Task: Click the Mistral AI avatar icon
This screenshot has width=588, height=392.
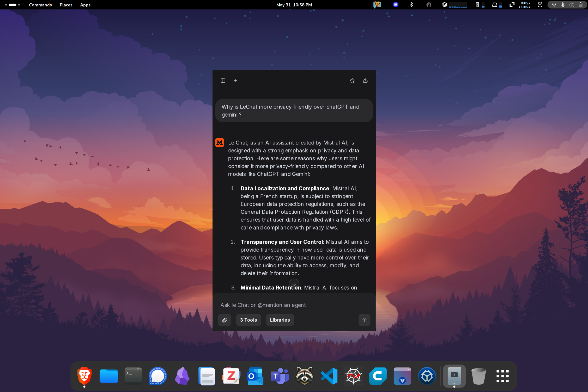Action: click(x=220, y=142)
